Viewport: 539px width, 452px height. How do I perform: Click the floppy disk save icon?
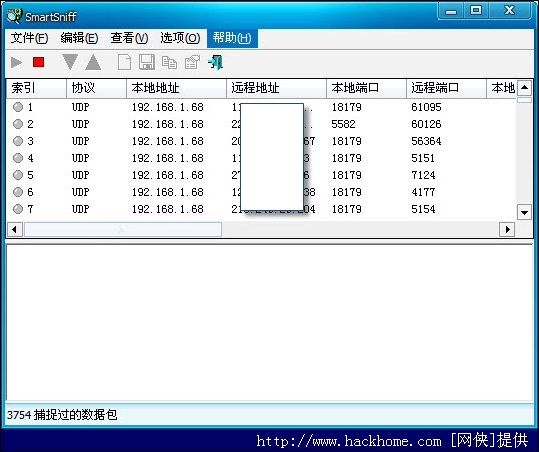tap(147, 62)
